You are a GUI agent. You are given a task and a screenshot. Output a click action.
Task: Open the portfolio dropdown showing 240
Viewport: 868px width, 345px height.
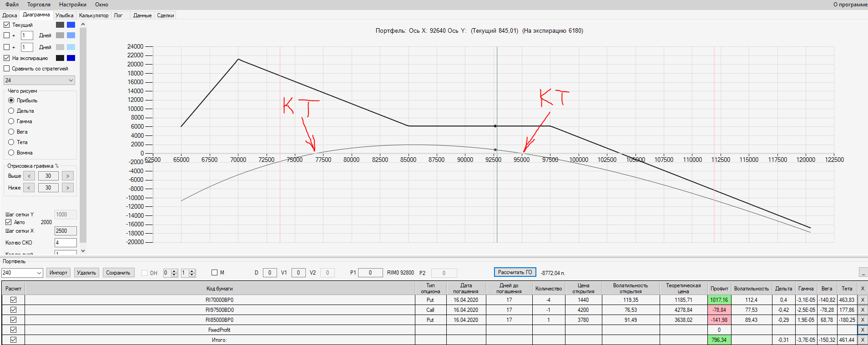pos(22,273)
